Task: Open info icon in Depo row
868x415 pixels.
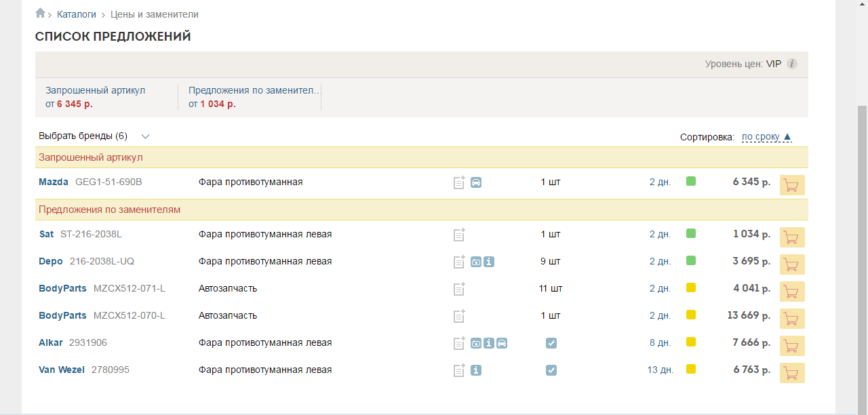Action: coord(489,262)
